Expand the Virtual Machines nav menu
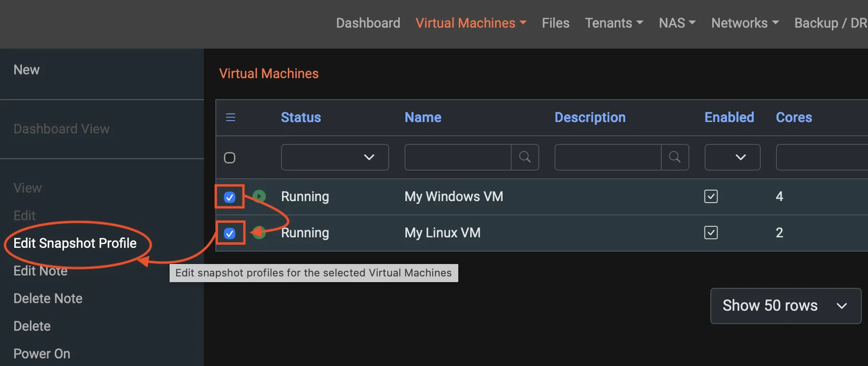 [x=471, y=23]
